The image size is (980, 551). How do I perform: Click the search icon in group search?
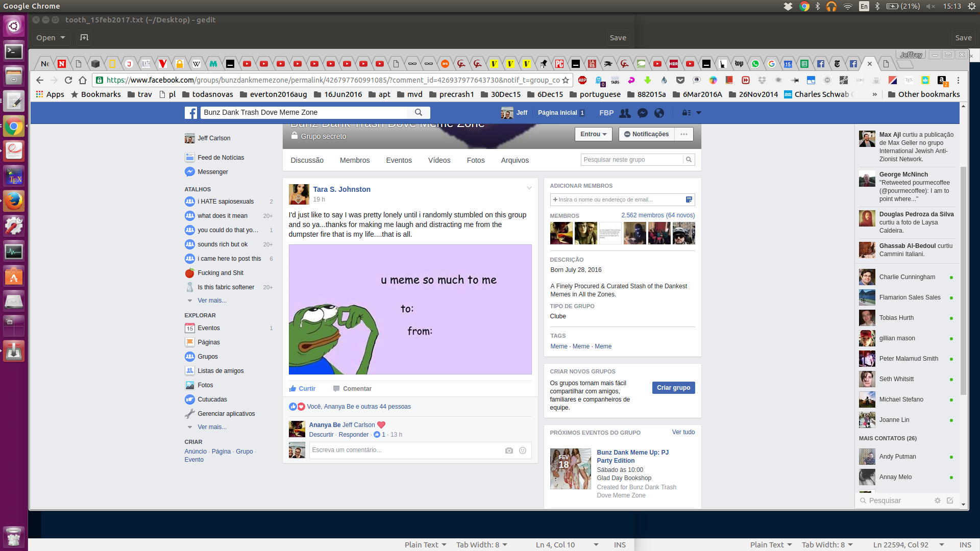coord(689,160)
